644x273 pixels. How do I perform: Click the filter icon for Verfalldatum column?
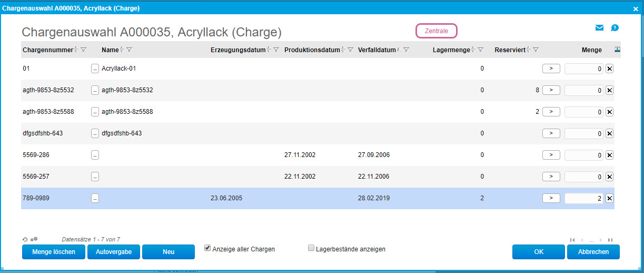[406, 50]
